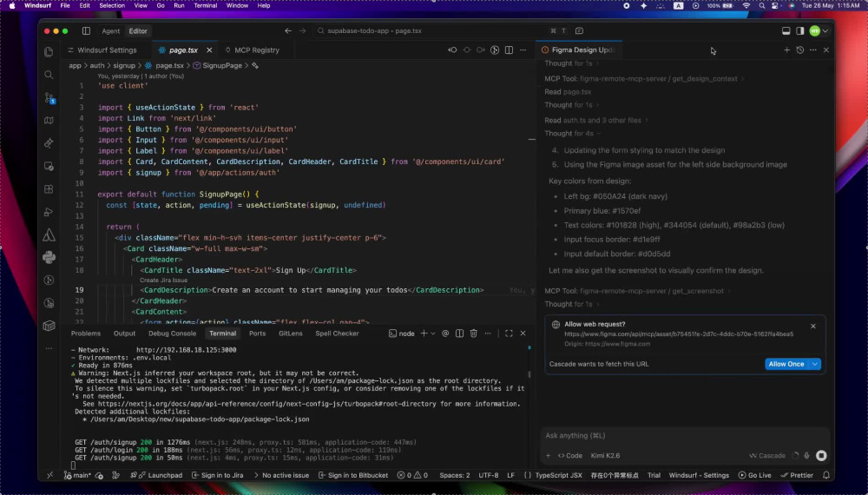The image size is (868, 495).
Task: Click signup breadcrumb folder
Action: pyautogui.click(x=124, y=65)
